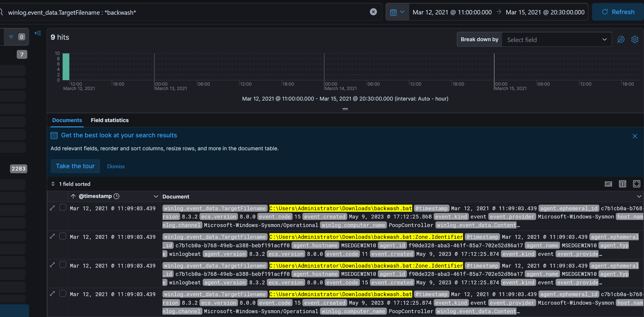Select the row with event.created 17:12:25.868

coord(63,207)
